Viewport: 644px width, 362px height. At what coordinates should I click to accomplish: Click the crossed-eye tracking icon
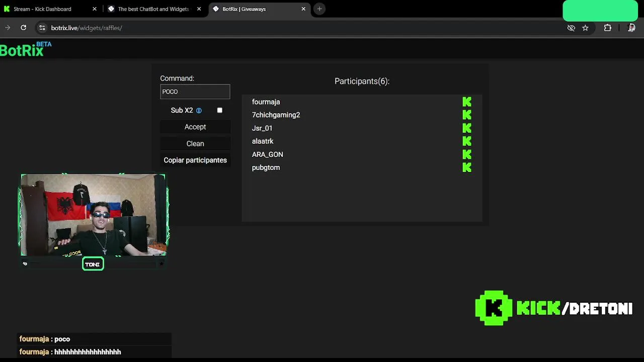pyautogui.click(x=571, y=28)
